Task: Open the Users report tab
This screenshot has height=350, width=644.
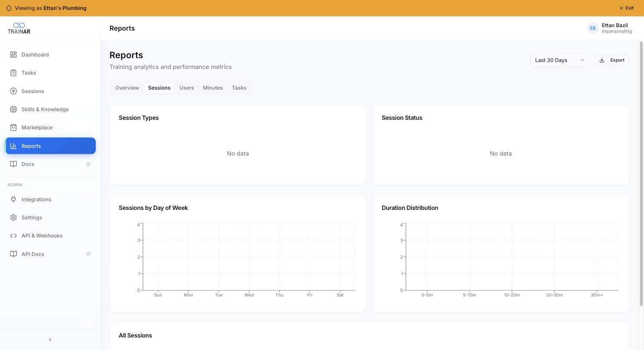Action: click(x=187, y=88)
